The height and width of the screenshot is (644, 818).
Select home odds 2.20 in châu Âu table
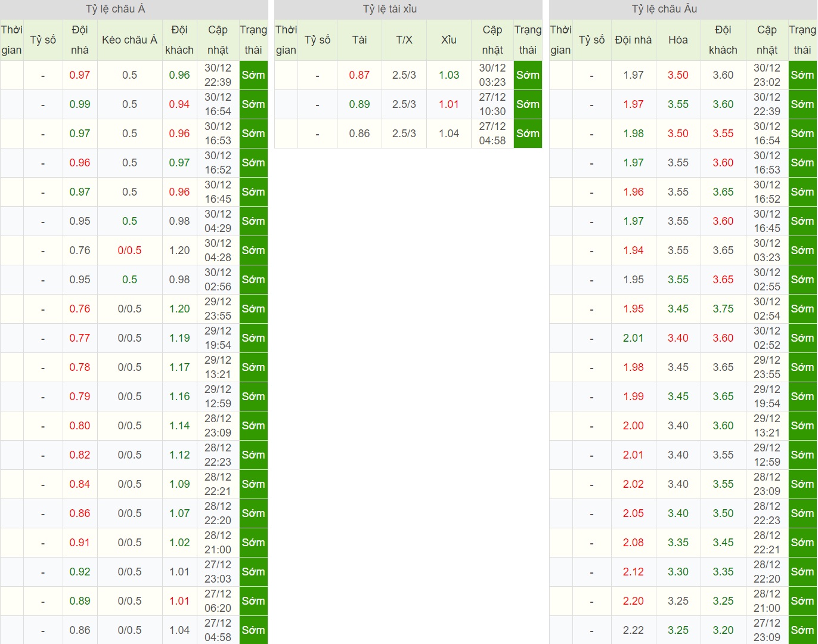click(x=633, y=601)
